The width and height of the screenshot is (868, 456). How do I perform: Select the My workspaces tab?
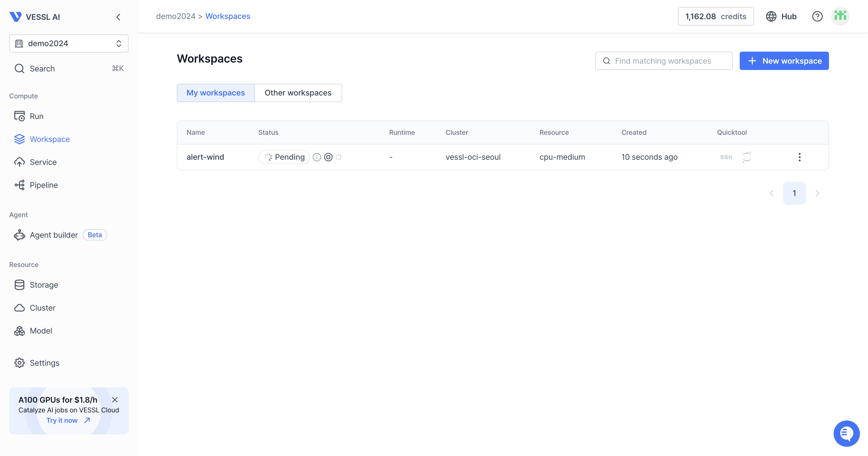[216, 93]
